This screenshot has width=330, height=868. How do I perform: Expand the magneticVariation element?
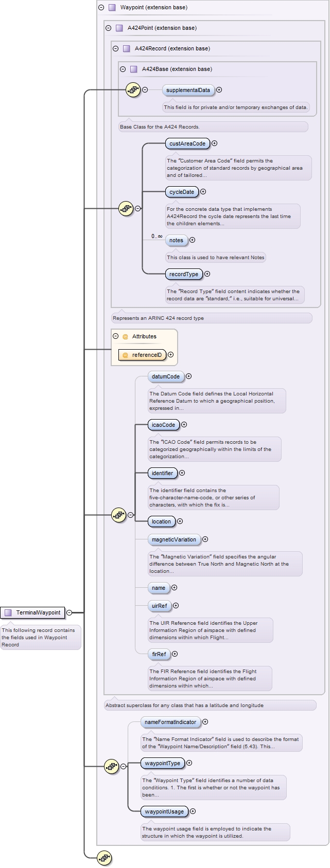click(205, 539)
